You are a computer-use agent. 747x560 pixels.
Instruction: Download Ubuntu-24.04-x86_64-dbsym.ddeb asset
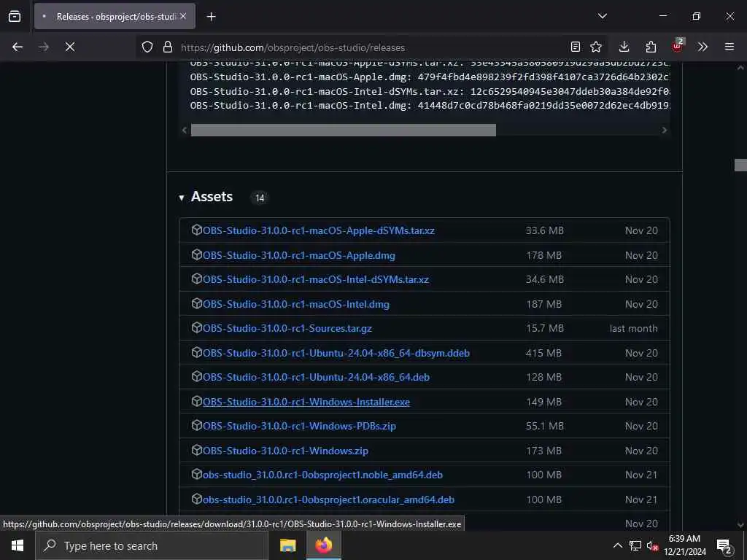[336, 354]
